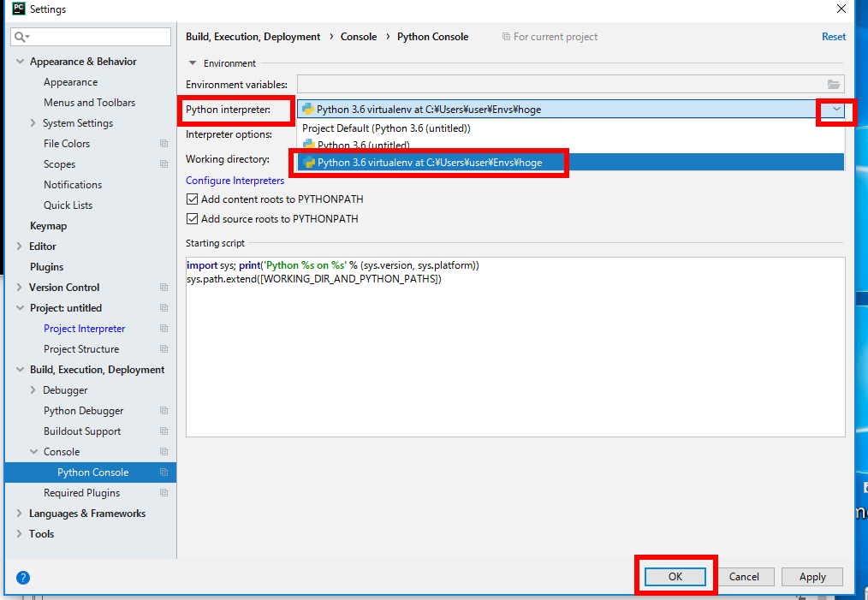Choose Python 3.6 virtualenv hoge in the dropdown list

coord(571,162)
